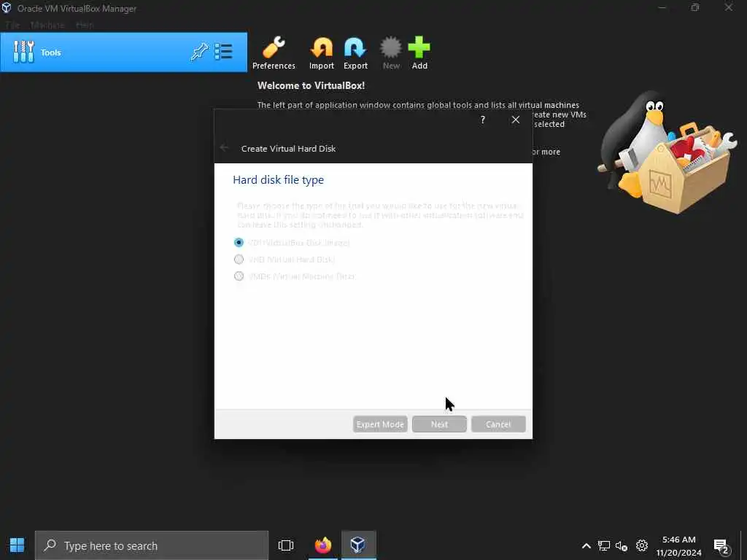Click the VirtualBox logo in title bar
Viewport: 747px width, 560px height.
7,7
